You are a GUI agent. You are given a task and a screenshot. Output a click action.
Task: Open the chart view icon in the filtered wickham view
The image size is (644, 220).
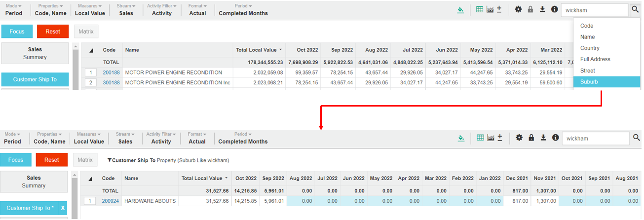click(x=490, y=138)
